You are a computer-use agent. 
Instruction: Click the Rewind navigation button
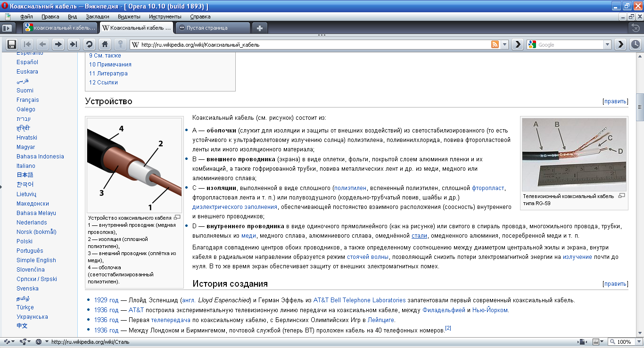tap(27, 44)
